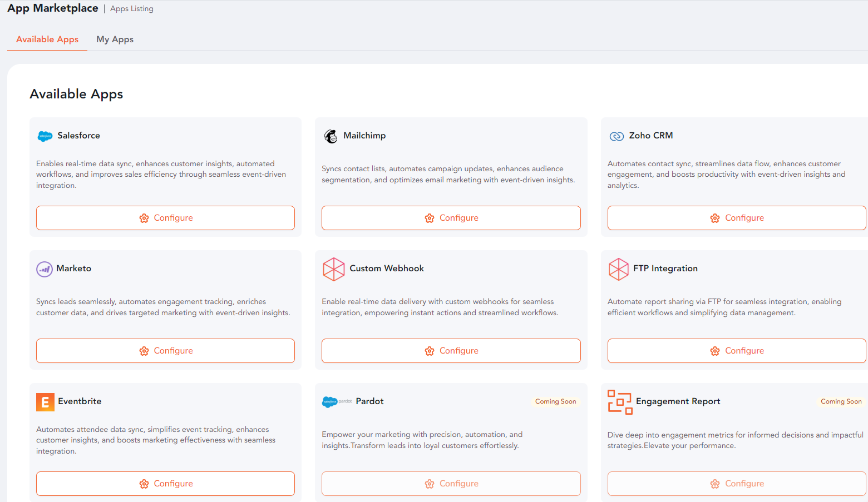Click the Engagement Report squares icon
The image size is (868, 502).
620,402
